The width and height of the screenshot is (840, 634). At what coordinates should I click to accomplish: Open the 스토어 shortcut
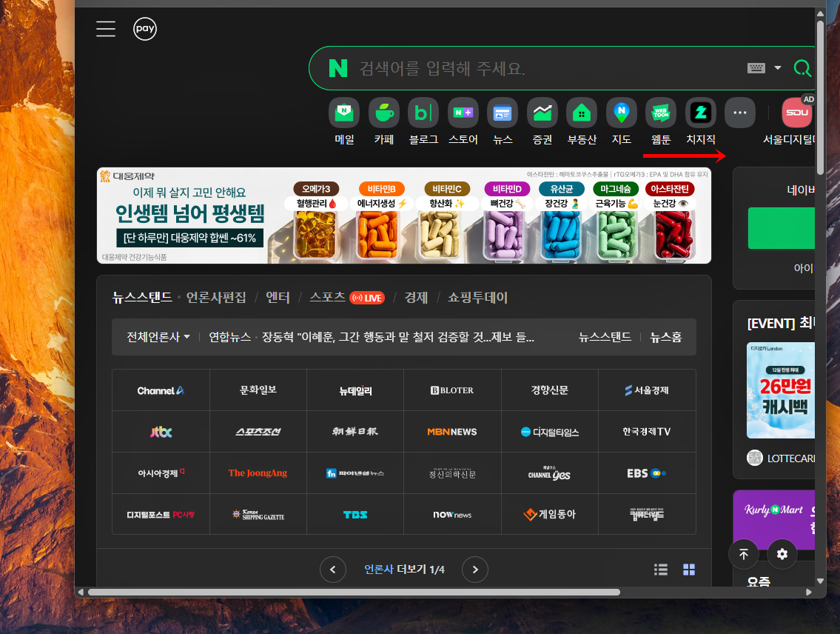[463, 121]
